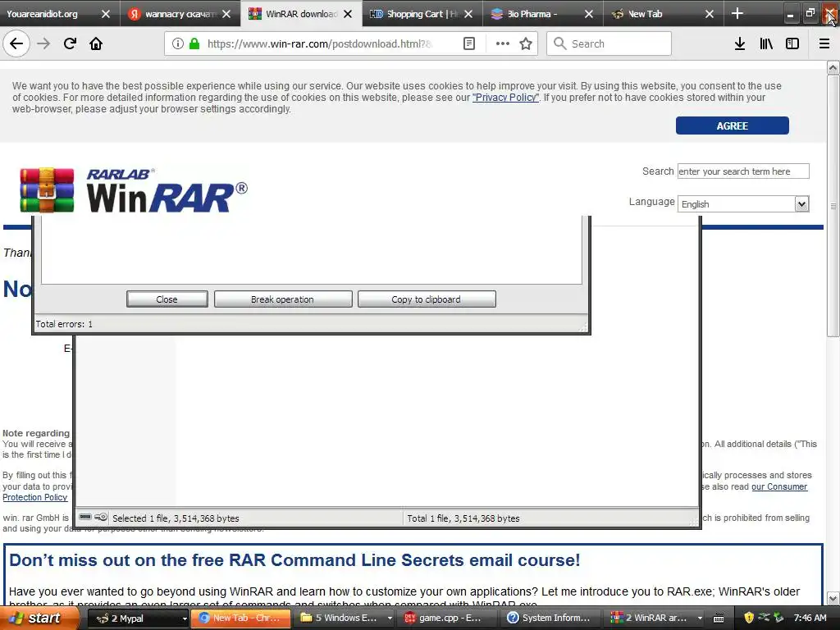Image resolution: width=840 pixels, height=630 pixels.
Task: Switch to game.cpp taskbar item
Action: [x=449, y=619]
